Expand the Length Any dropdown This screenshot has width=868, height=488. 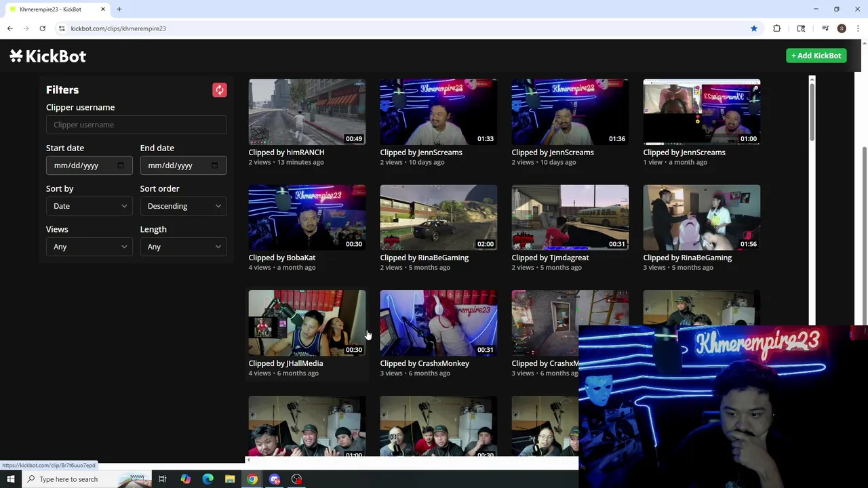click(183, 247)
